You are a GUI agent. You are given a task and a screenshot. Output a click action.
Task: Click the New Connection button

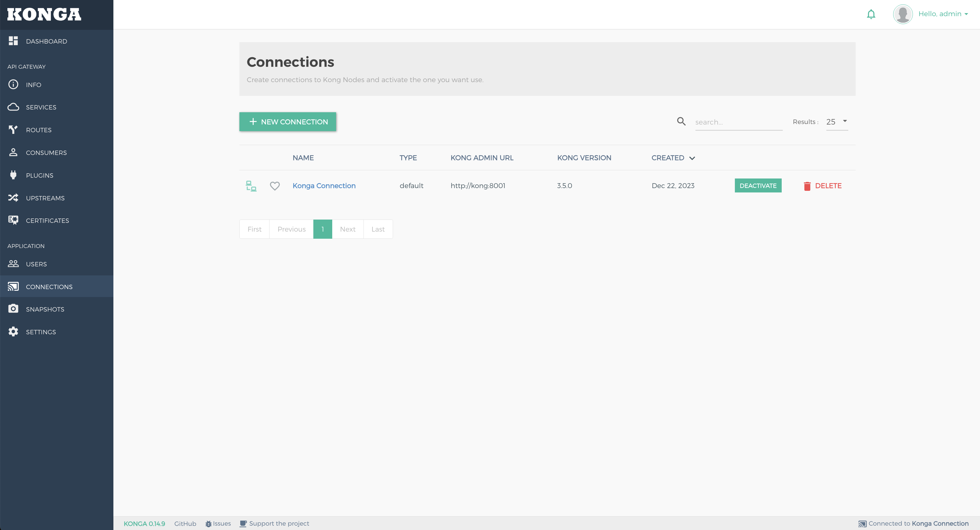point(288,122)
